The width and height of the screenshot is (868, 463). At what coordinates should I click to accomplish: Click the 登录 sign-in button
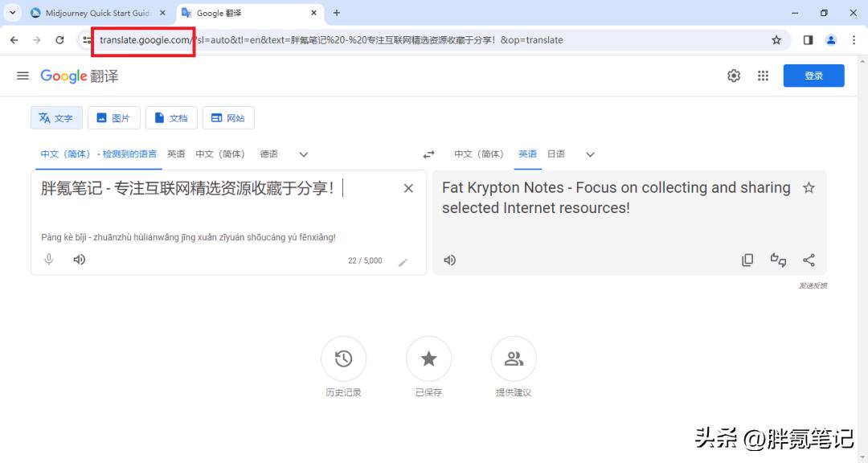pos(814,75)
